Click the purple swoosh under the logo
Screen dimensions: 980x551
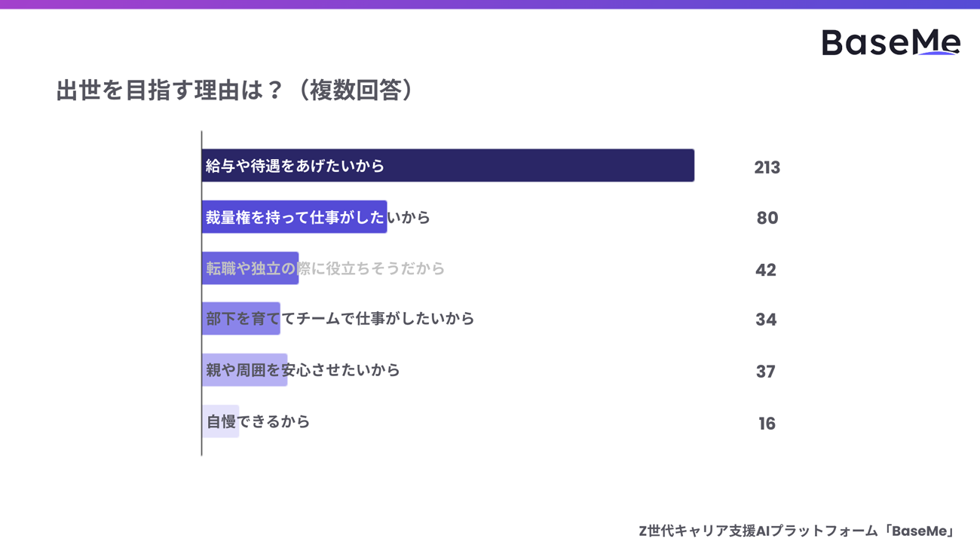(937, 54)
